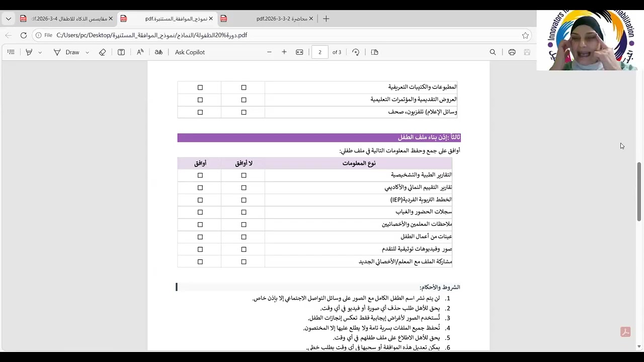Click the address bar file path
Viewport: 644px width, 362px height.
[152, 35]
